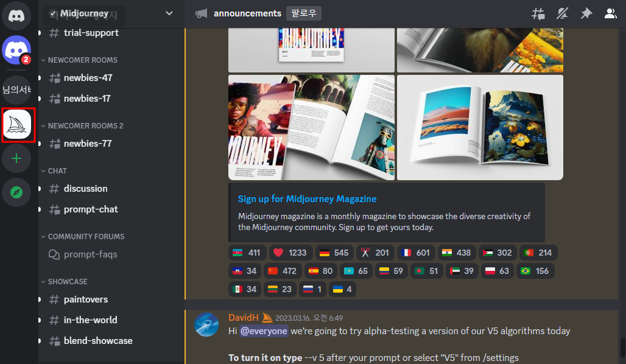Toggle the Portugal flag reaction 214
This screenshot has width=626, height=364.
pyautogui.click(x=538, y=253)
